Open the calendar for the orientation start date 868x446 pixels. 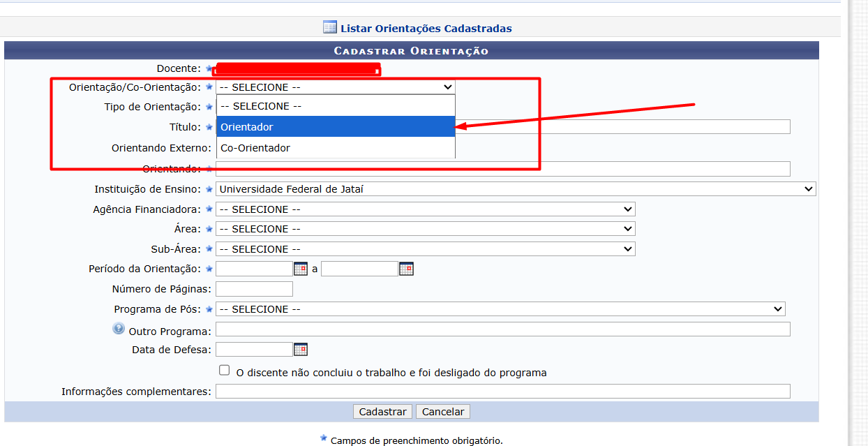point(301,269)
